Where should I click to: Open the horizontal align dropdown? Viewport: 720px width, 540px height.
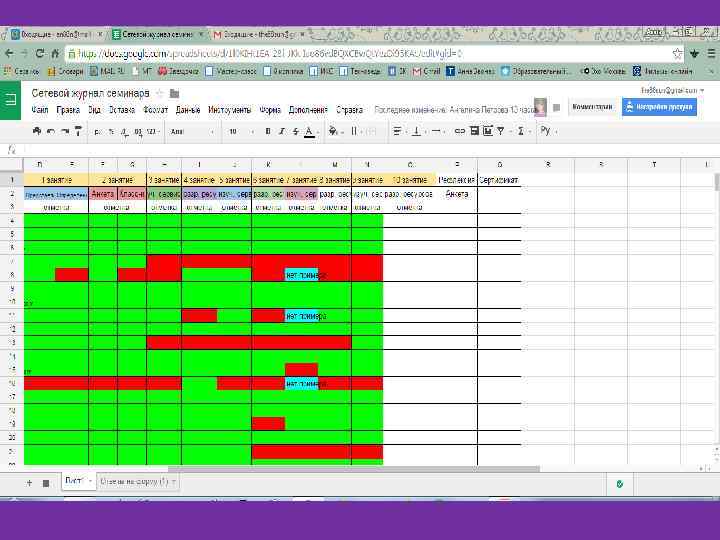click(x=399, y=131)
